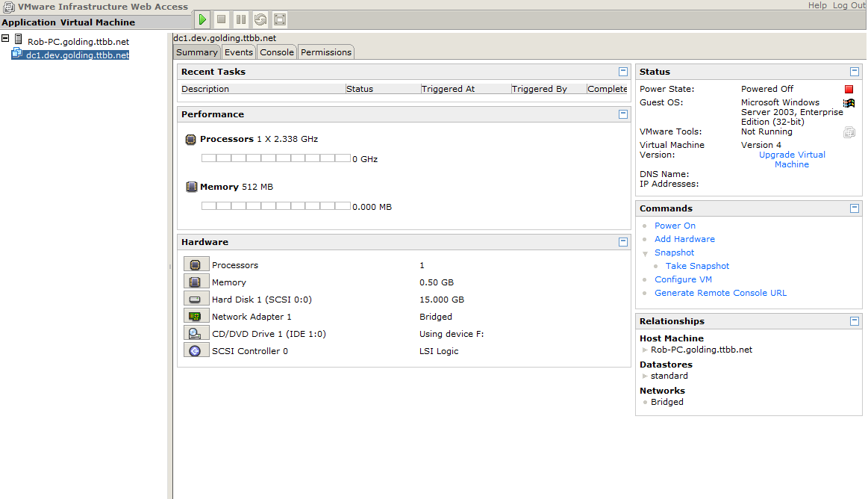Image resolution: width=868 pixels, height=499 pixels.
Task: Click the VMware Tools status icon
Action: coord(849,131)
